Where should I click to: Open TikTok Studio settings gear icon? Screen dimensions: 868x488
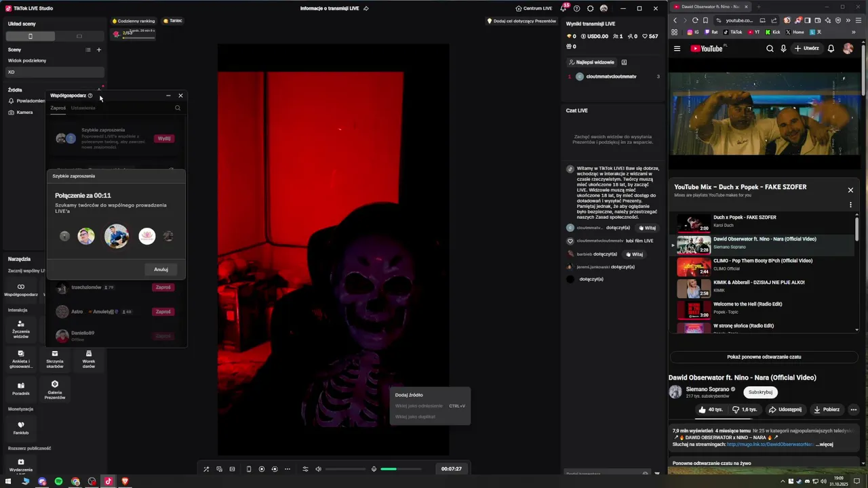point(590,8)
